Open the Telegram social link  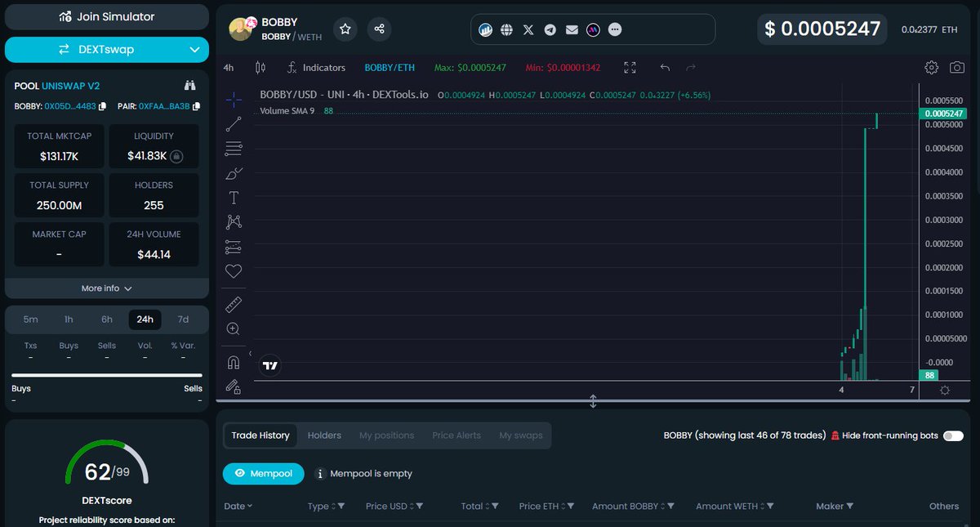point(550,29)
